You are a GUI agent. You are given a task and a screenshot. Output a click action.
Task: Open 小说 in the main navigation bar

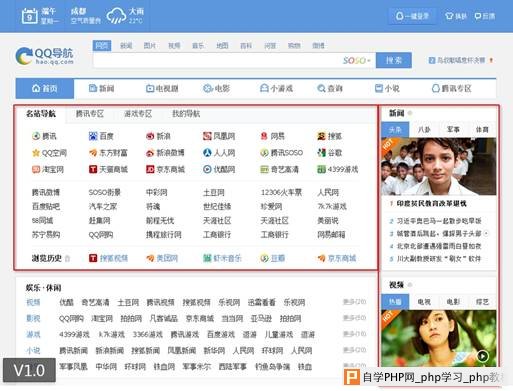[x=387, y=88]
